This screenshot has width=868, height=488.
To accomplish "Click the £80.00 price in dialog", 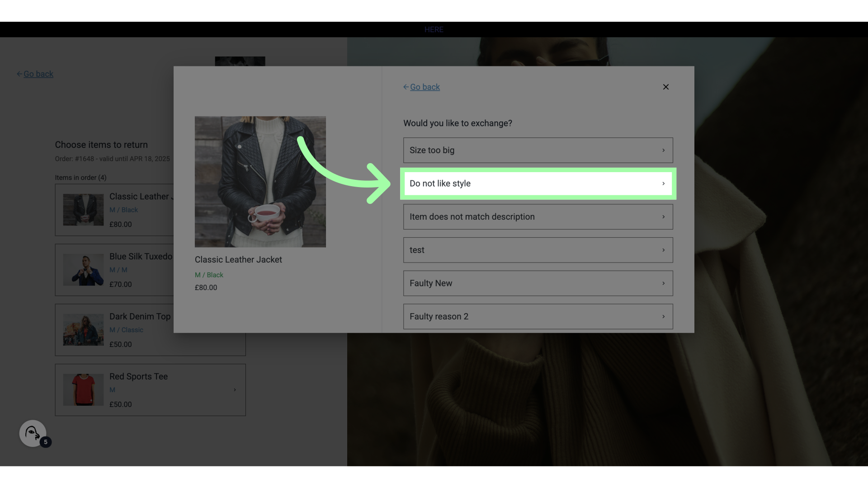I will click(x=206, y=287).
